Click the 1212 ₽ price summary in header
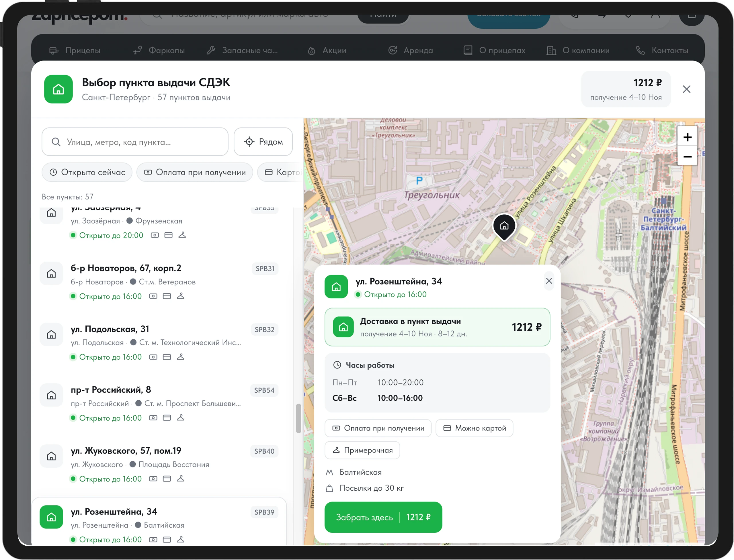Screen dimensions: 734x560 point(626,89)
